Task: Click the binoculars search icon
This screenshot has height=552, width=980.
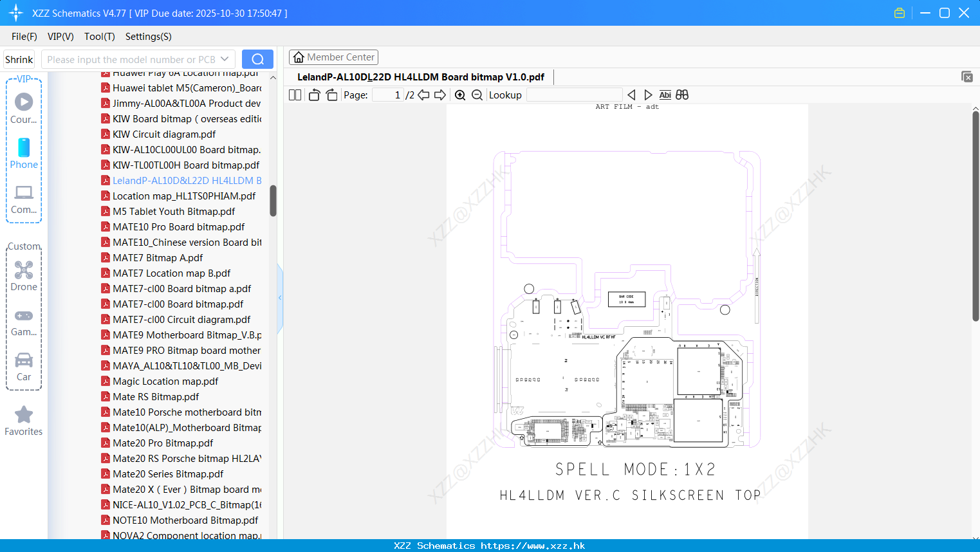Action: 682,95
